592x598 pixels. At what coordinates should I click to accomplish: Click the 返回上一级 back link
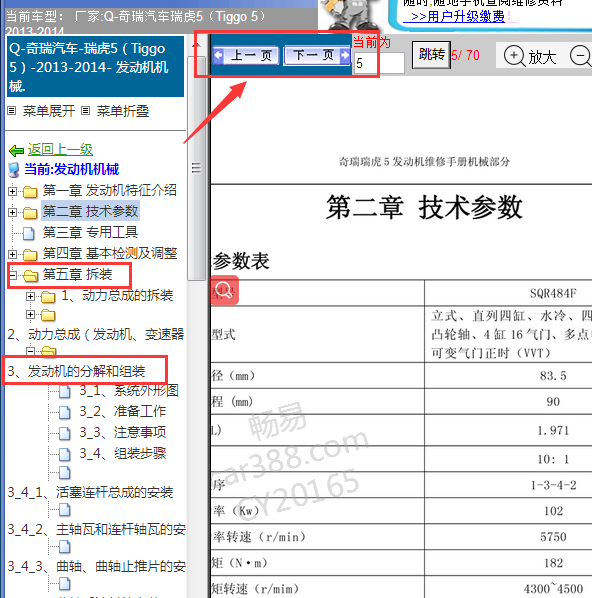tap(60, 150)
